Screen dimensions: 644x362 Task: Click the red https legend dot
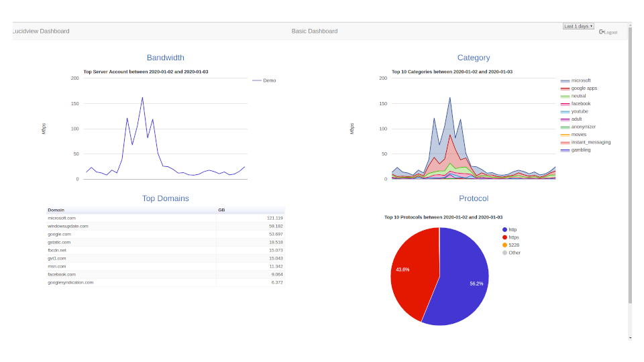[504, 237]
